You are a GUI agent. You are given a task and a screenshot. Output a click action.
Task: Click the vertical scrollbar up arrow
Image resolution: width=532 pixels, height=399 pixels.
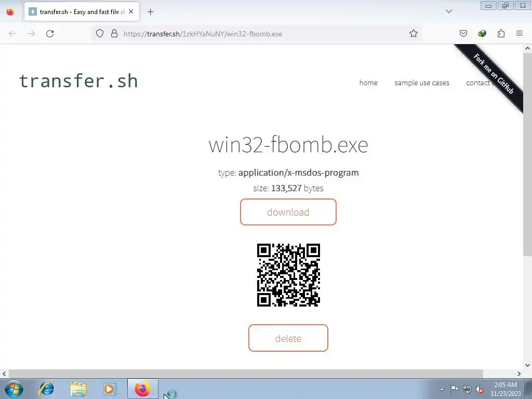(x=527, y=48)
